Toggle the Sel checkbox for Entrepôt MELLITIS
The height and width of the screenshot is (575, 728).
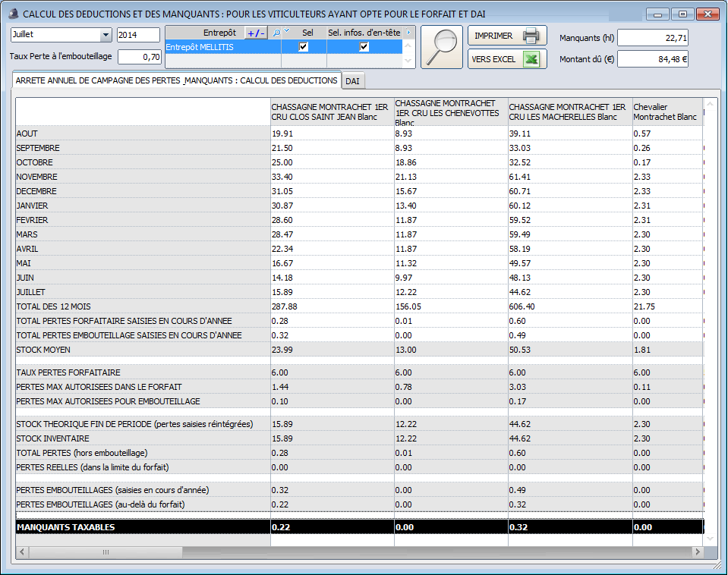[304, 47]
